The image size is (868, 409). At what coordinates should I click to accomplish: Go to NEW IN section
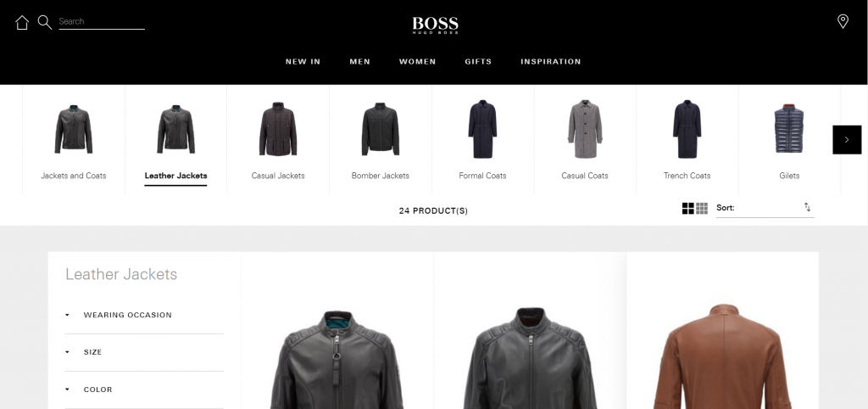303,61
